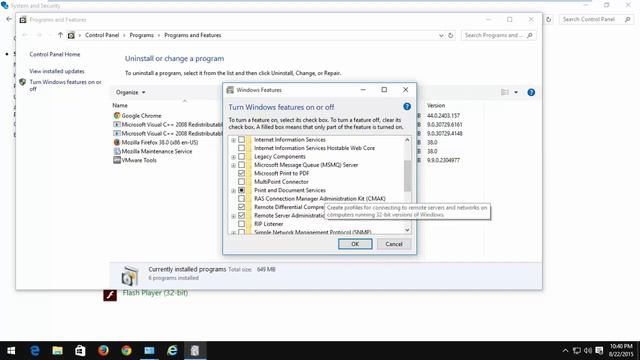Image resolution: width=640 pixels, height=360 pixels.
Task: Open Windows Features help icon
Action: tap(407, 107)
